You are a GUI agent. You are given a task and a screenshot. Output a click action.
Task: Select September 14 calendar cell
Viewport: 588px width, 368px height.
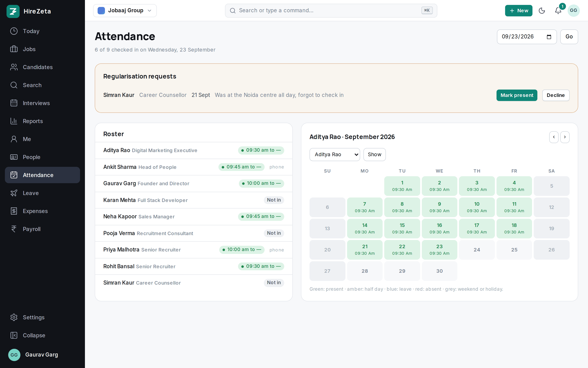[365, 229]
